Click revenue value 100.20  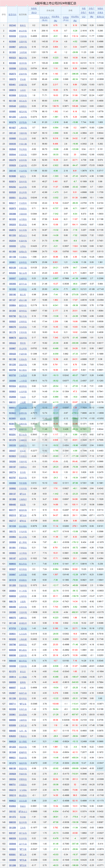(45, 63)
